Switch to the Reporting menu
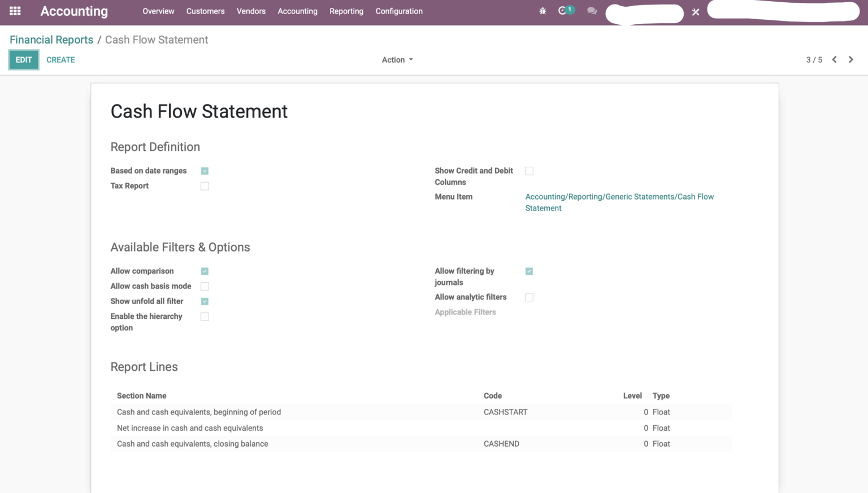The width and height of the screenshot is (868, 493). [346, 11]
